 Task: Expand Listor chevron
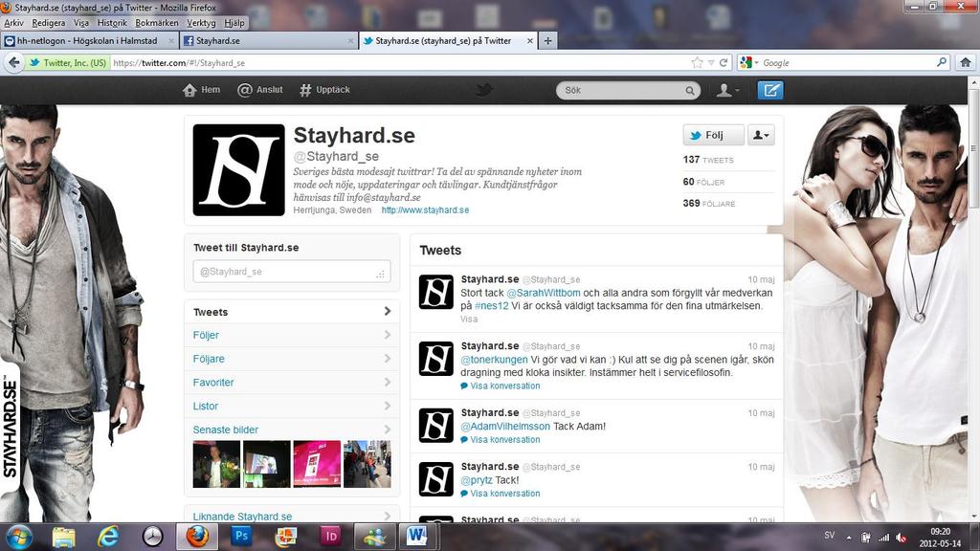[388, 406]
